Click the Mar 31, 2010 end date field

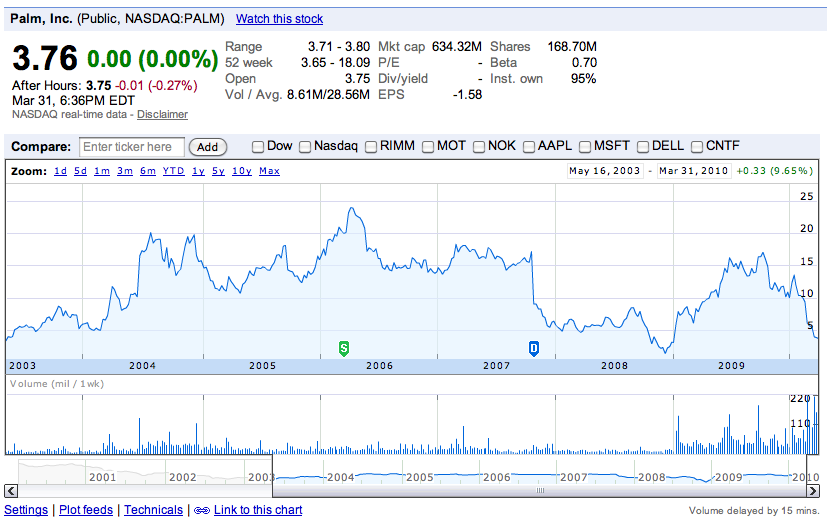(x=694, y=171)
